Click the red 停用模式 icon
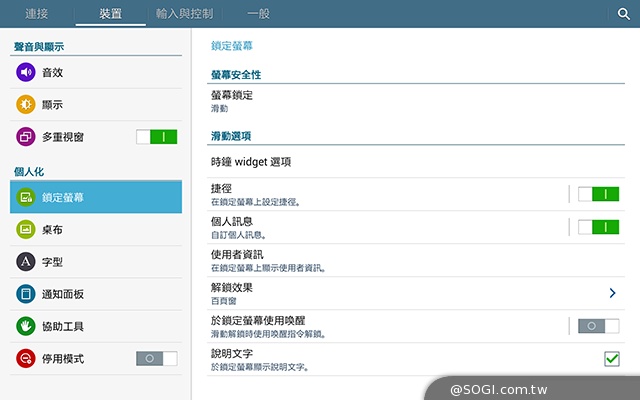 point(26,358)
